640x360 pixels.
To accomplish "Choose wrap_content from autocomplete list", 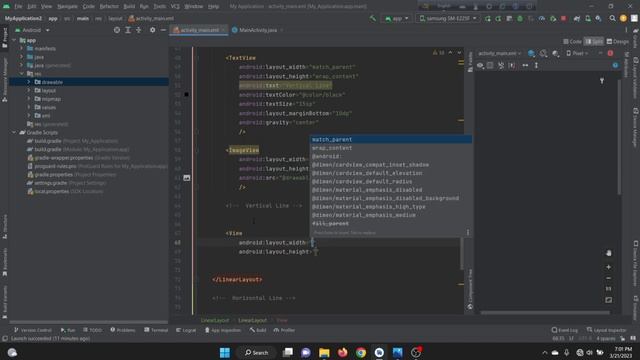I will [x=391, y=148].
